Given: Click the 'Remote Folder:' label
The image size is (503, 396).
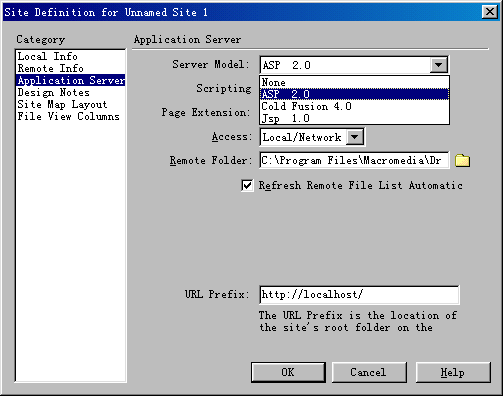Looking at the screenshot, I should pyautogui.click(x=211, y=161).
